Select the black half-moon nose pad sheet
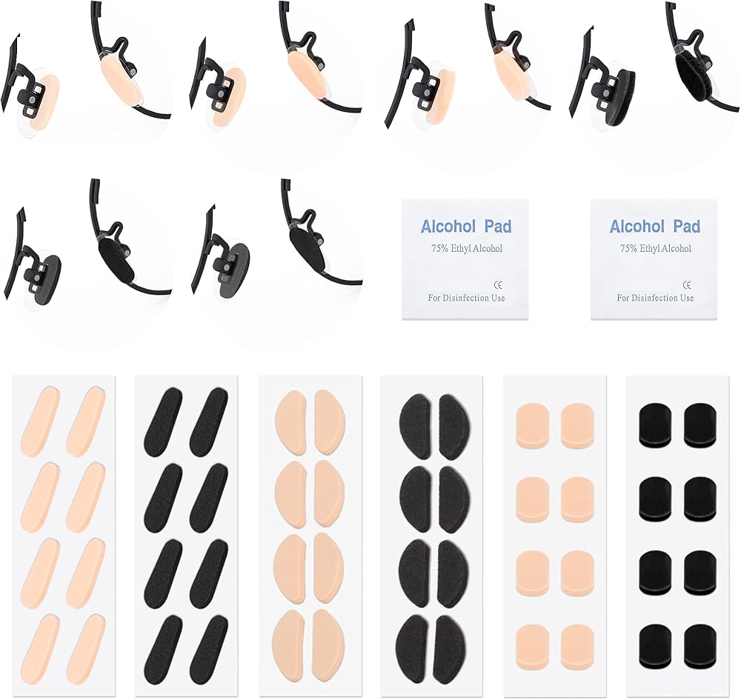 click(432, 537)
